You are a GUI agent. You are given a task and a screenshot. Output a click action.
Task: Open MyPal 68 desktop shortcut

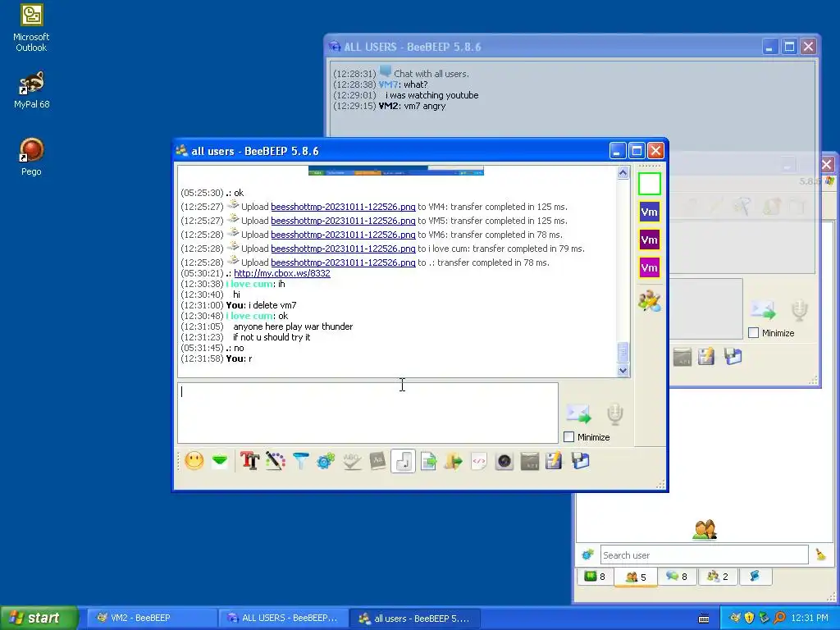click(x=32, y=90)
